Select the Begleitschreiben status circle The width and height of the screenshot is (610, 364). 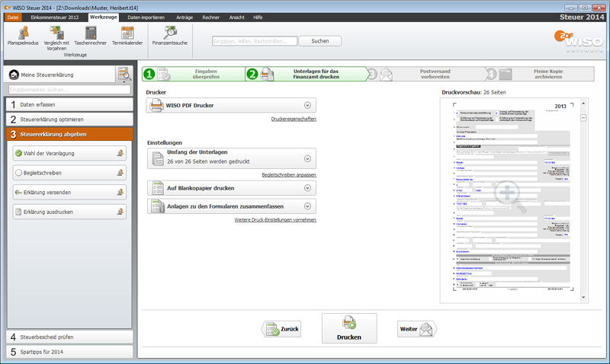point(18,173)
